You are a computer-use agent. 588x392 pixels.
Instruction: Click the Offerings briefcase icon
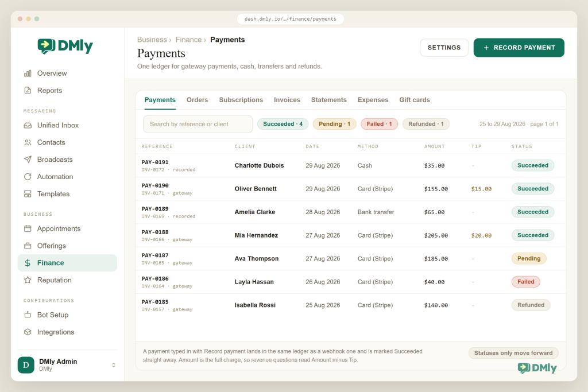click(x=28, y=246)
